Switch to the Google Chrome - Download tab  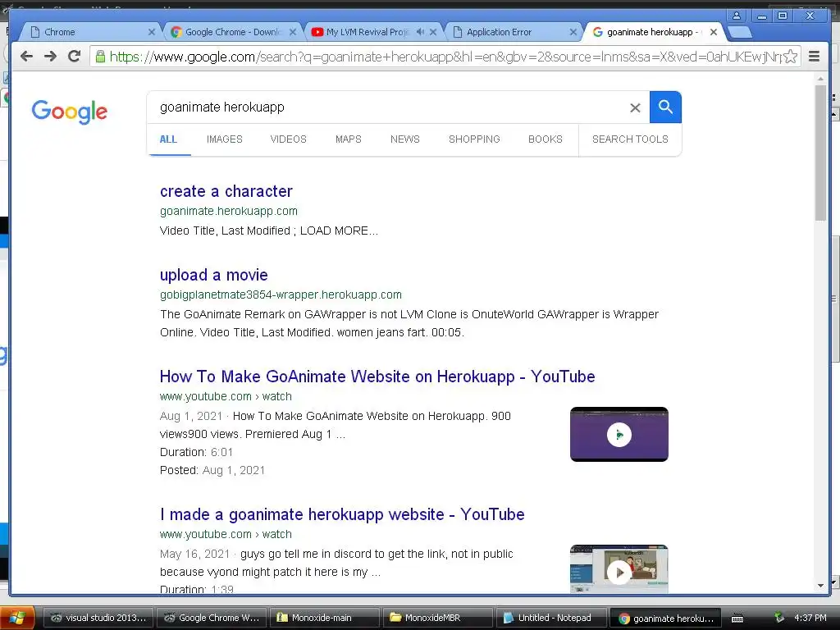pyautogui.click(x=231, y=32)
